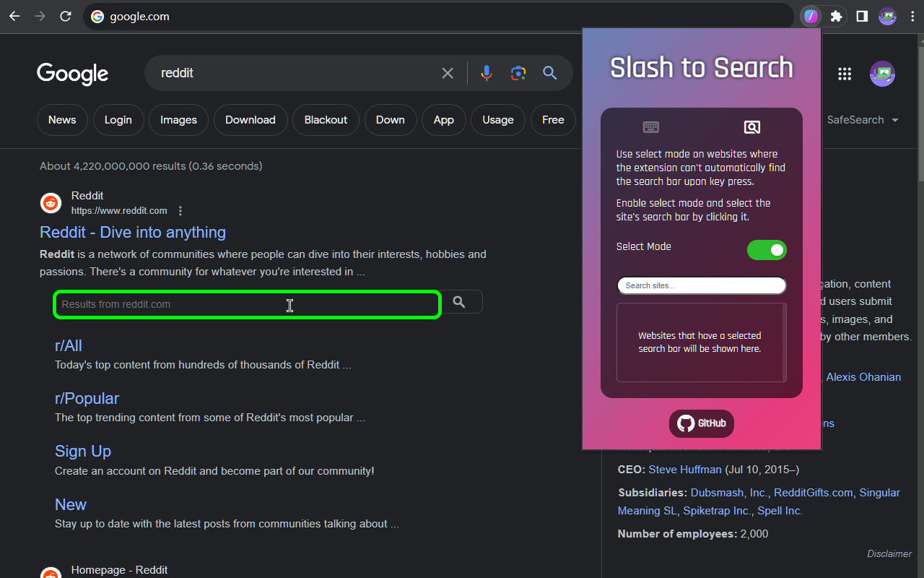Open the three-dot menu beside reddit.com result
This screenshot has height=578, width=924.
180,211
